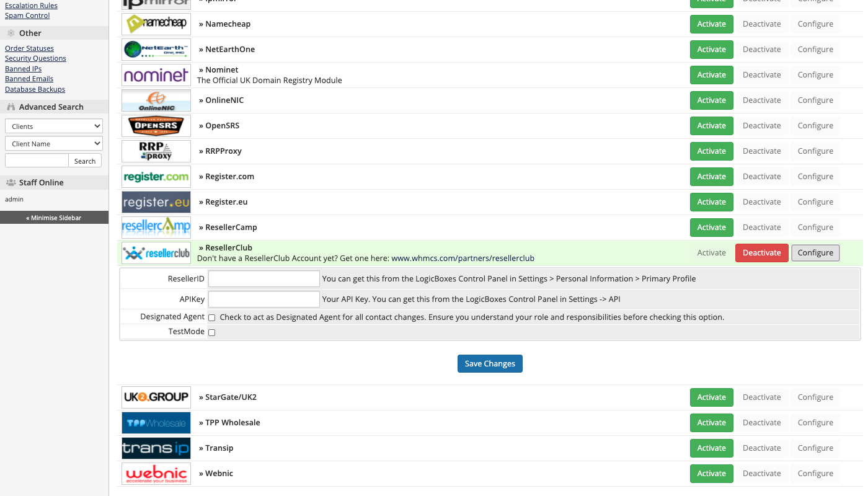
Task: Open the Client Name field dropdown
Action: pyautogui.click(x=53, y=144)
